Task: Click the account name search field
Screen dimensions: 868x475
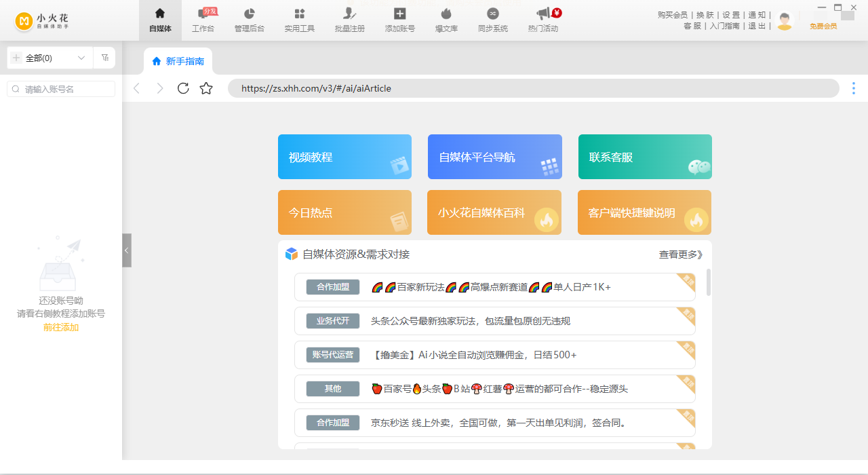Action: pos(61,89)
